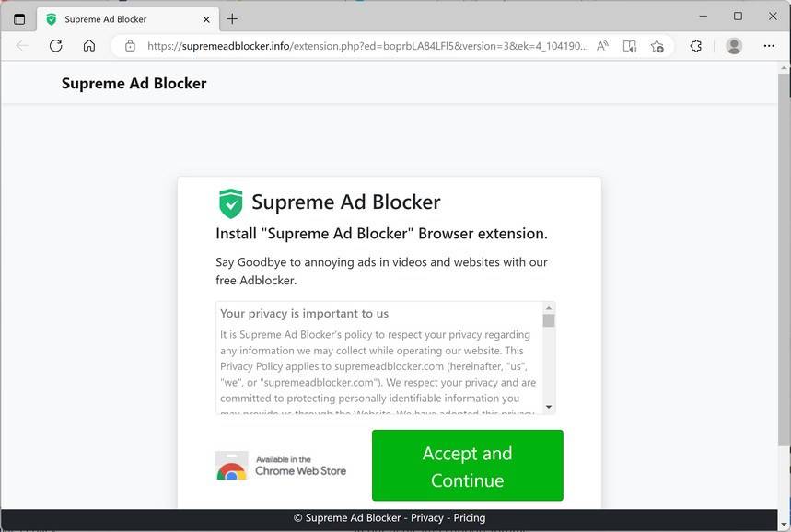
Task: Enter Immersive Reader view
Action: click(x=630, y=46)
